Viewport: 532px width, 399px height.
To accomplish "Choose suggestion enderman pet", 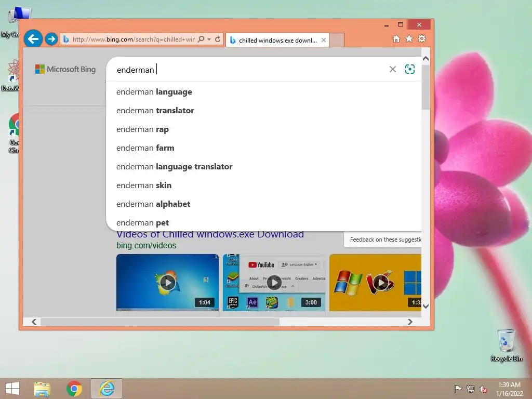I will [263, 222].
